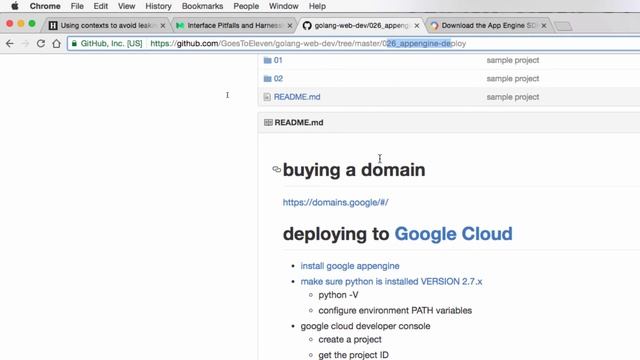Click the GitHub favicon on the active tab
640x360 pixels.
[307, 26]
